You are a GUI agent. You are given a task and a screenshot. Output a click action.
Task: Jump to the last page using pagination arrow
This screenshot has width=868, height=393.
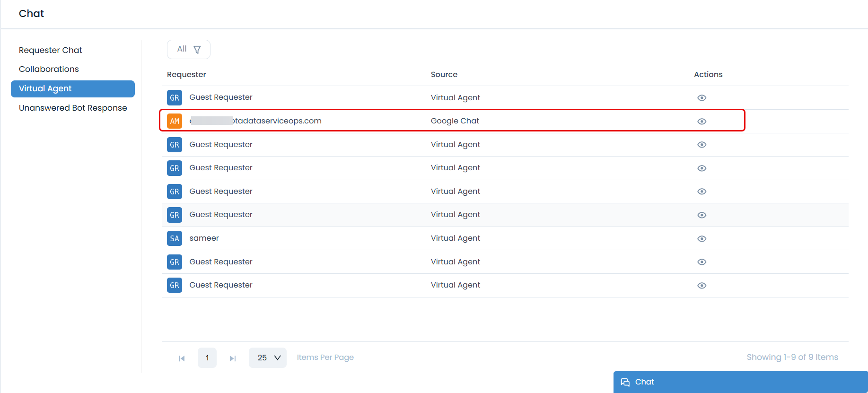click(232, 358)
